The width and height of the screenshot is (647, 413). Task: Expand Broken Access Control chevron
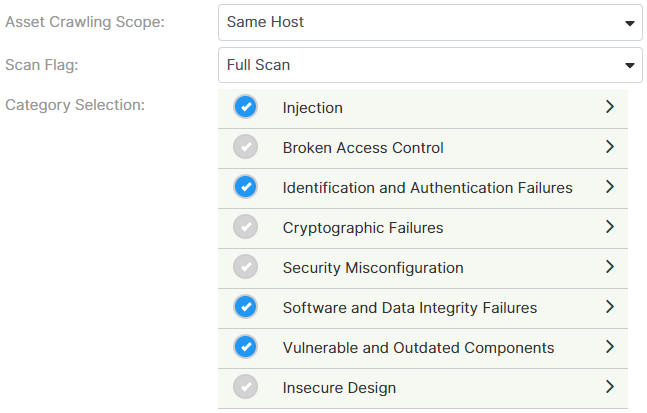[x=609, y=147]
